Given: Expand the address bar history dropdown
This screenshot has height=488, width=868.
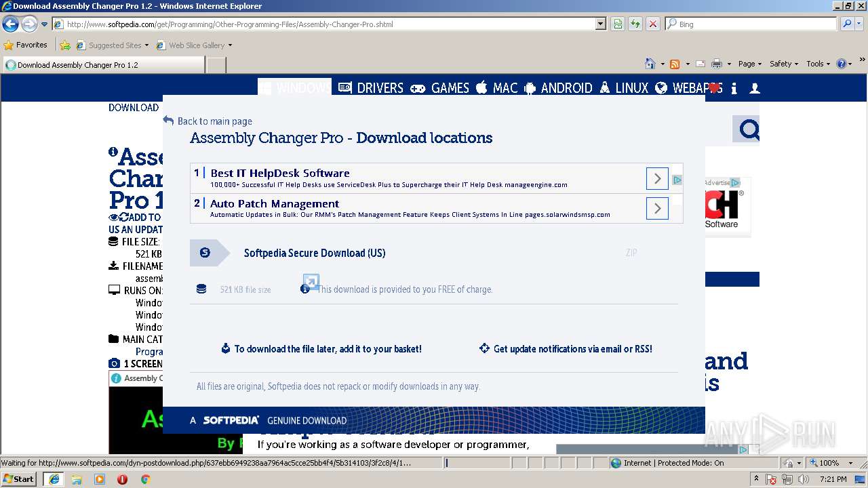Looking at the screenshot, I should [x=601, y=24].
